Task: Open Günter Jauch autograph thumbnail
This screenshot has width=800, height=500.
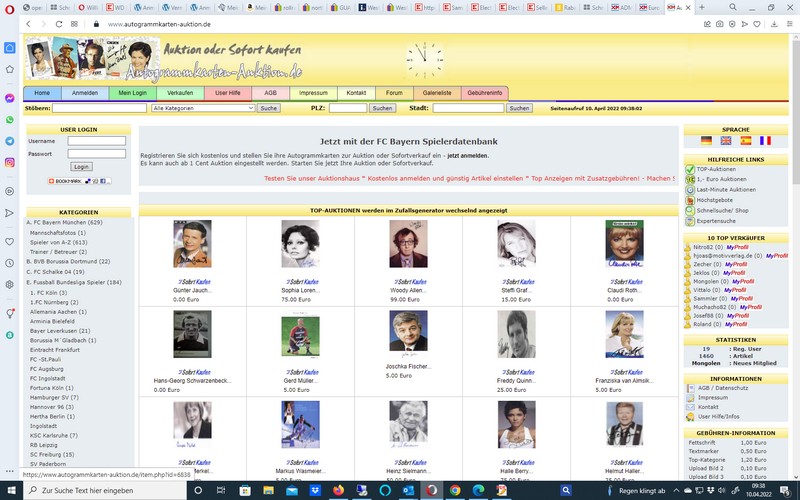Action: pyautogui.click(x=192, y=244)
